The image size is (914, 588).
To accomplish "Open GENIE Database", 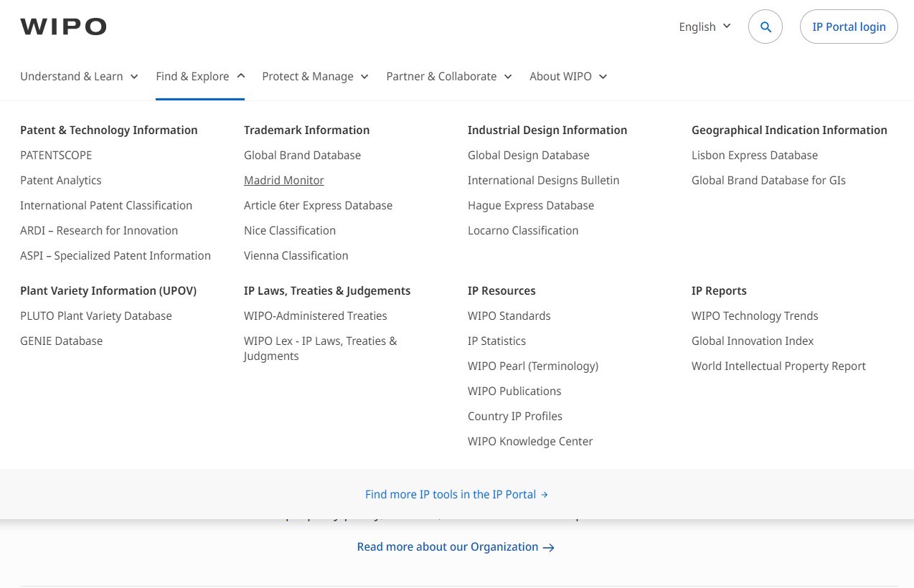I will pos(62,341).
